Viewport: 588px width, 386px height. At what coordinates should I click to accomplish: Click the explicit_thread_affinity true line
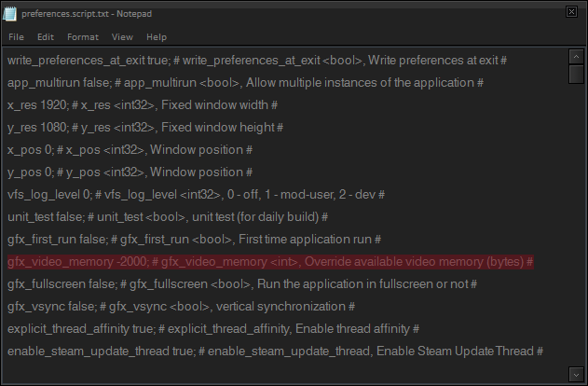coord(213,329)
